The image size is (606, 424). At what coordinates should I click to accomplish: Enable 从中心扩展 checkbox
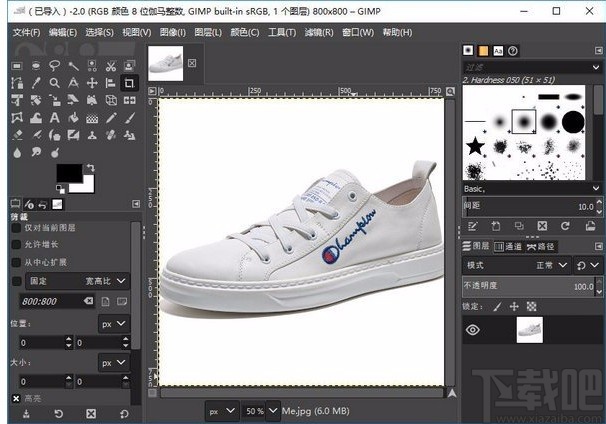pyautogui.click(x=16, y=262)
